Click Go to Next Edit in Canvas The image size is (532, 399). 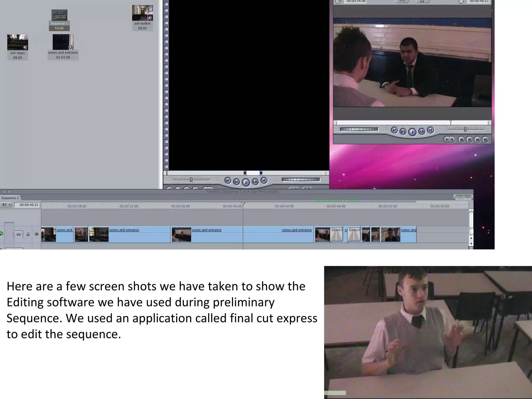click(430, 130)
